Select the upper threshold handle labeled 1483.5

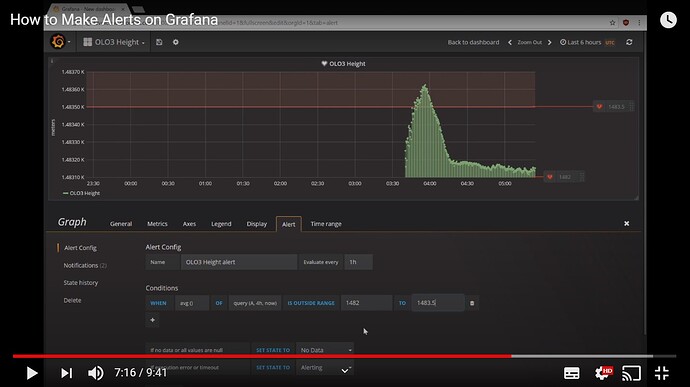[613, 107]
